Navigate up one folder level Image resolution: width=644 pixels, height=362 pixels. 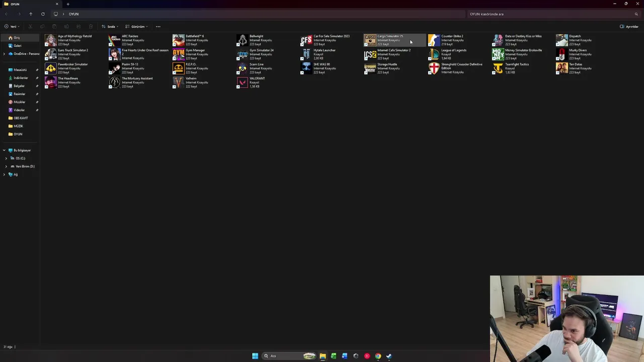[31, 14]
